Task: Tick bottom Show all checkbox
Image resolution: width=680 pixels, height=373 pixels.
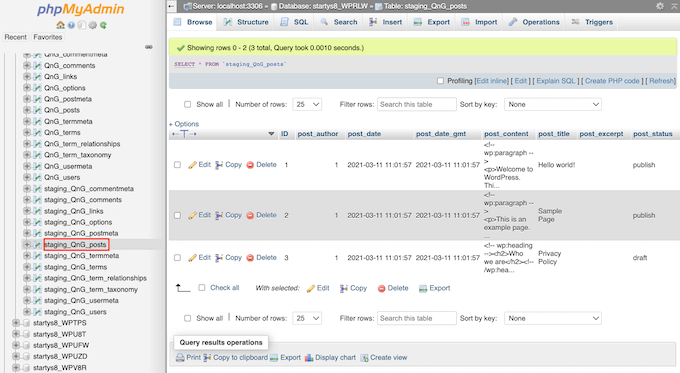Action: (187, 318)
